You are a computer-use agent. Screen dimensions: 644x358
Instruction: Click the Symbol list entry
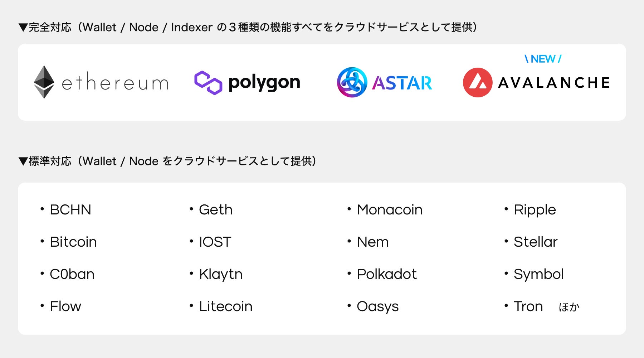point(538,274)
